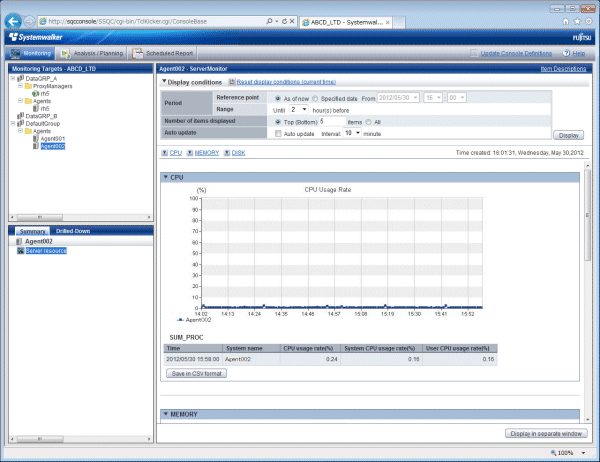Screen dimensions: 600x462
Task: Switch to the Monitoring tab
Action: (x=30, y=53)
